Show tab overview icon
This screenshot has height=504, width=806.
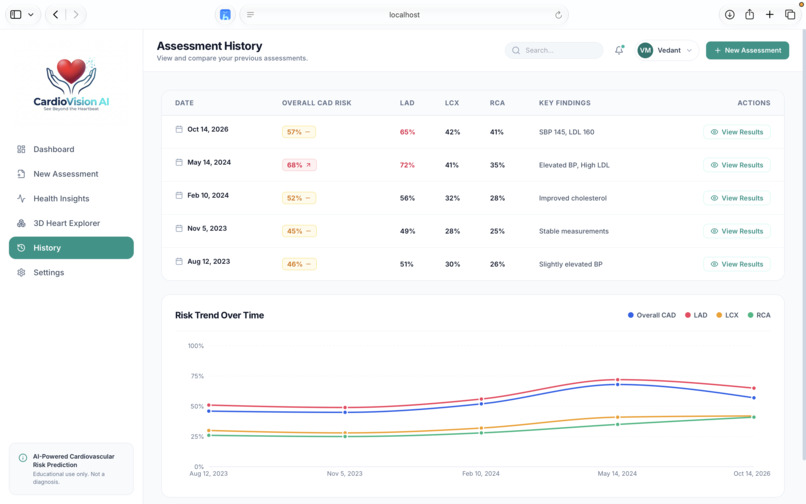click(790, 14)
